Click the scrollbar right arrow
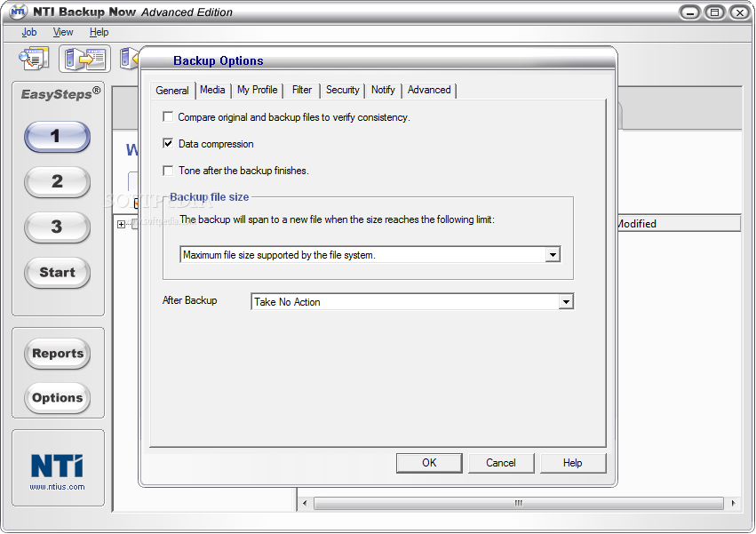This screenshot has height=534, width=756. click(733, 503)
